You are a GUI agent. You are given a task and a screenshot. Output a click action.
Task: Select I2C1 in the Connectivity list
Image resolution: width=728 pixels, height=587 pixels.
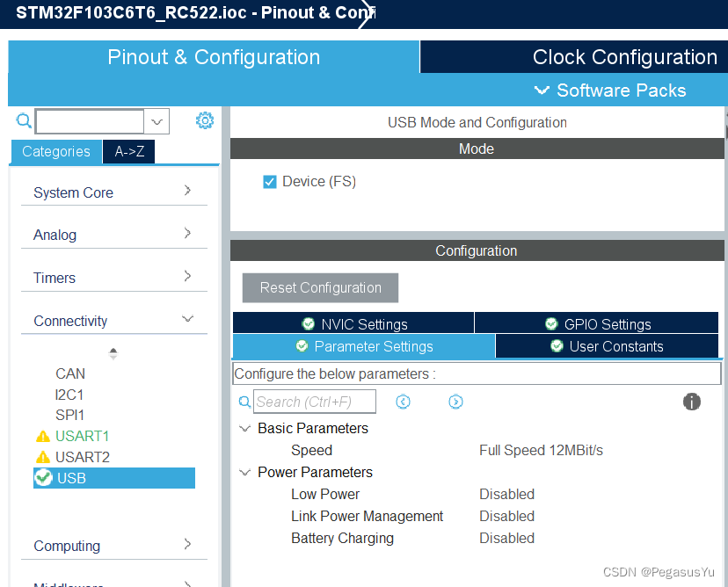69,395
